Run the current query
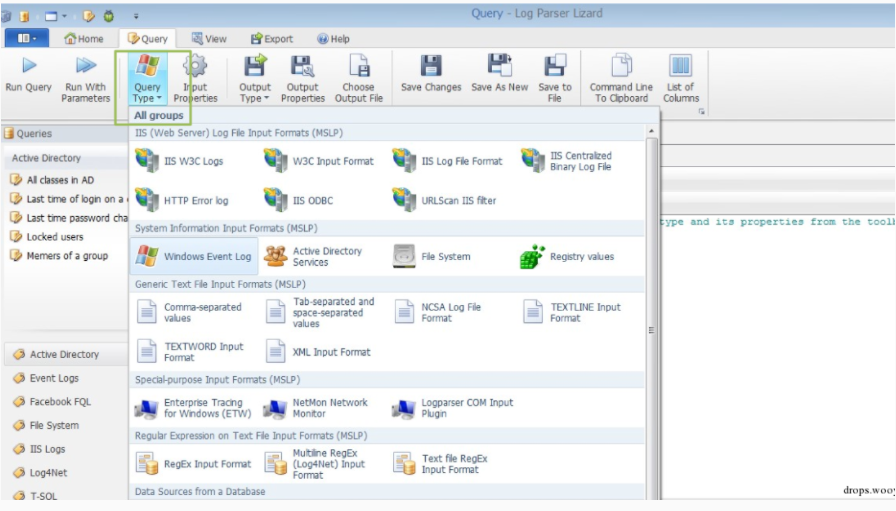This screenshot has width=896, height=511. click(29, 73)
